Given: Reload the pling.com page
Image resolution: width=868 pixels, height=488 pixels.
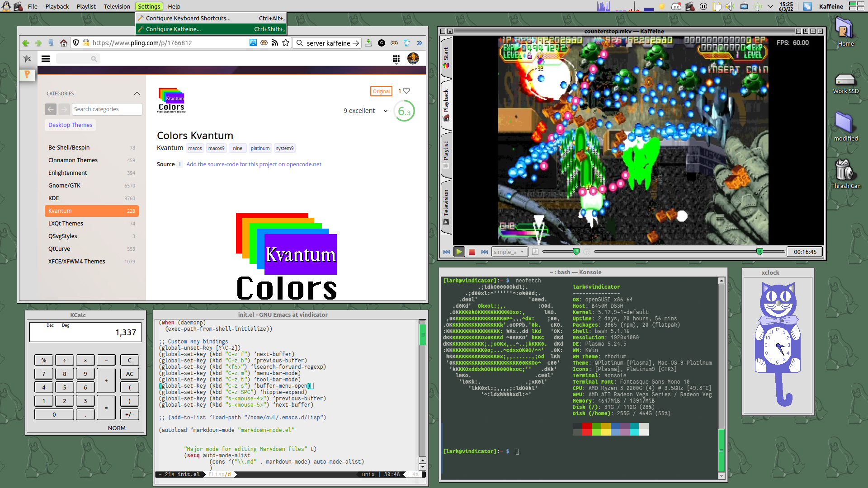Looking at the screenshot, I should pyautogui.click(x=51, y=43).
